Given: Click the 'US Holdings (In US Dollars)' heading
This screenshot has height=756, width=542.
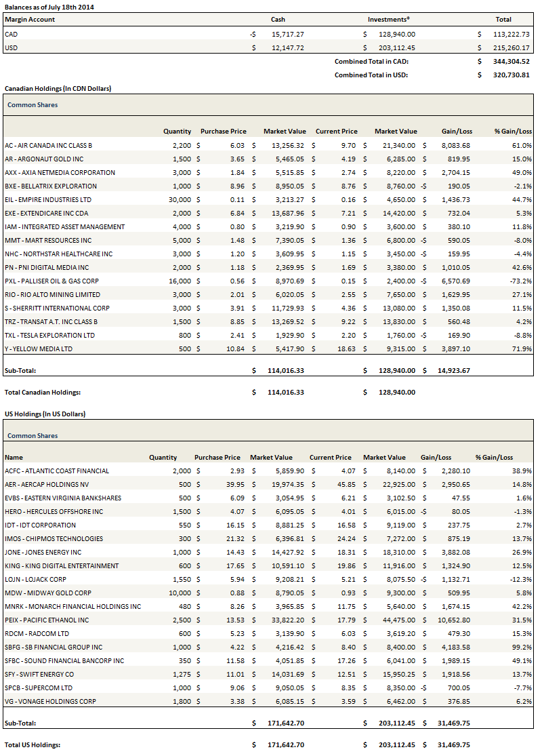Looking at the screenshot, I should [45, 414].
